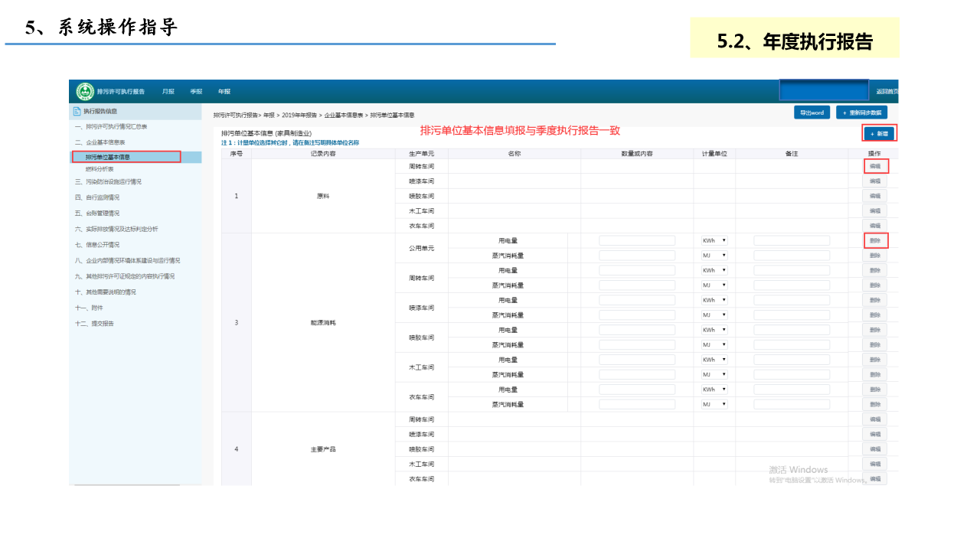Open KWh unit dropdown for 公用单元 用电量

pos(714,240)
